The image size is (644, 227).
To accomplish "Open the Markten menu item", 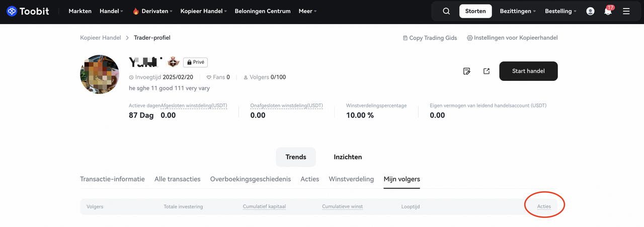I will pyautogui.click(x=80, y=11).
